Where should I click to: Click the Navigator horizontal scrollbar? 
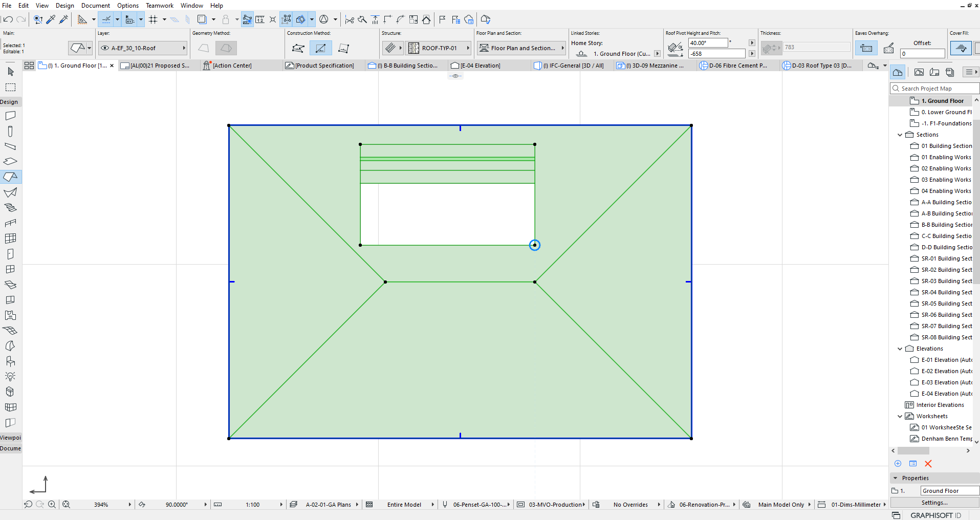tap(913, 451)
